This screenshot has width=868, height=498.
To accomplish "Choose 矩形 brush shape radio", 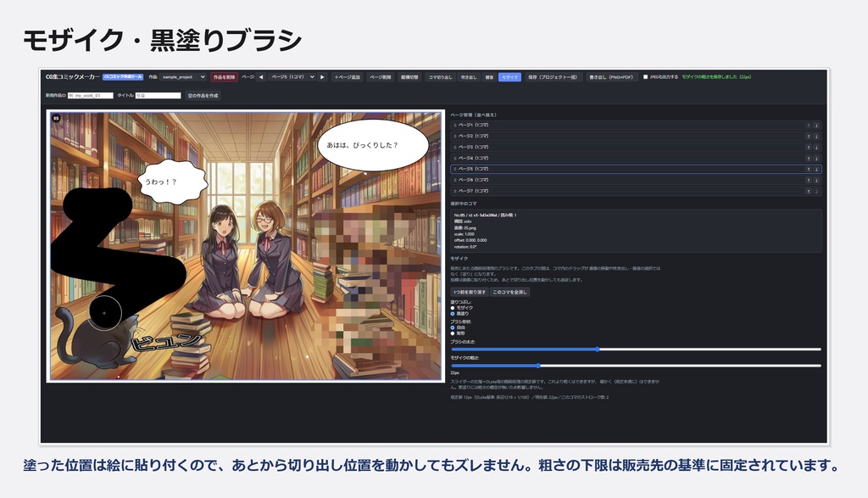I will 453,333.
